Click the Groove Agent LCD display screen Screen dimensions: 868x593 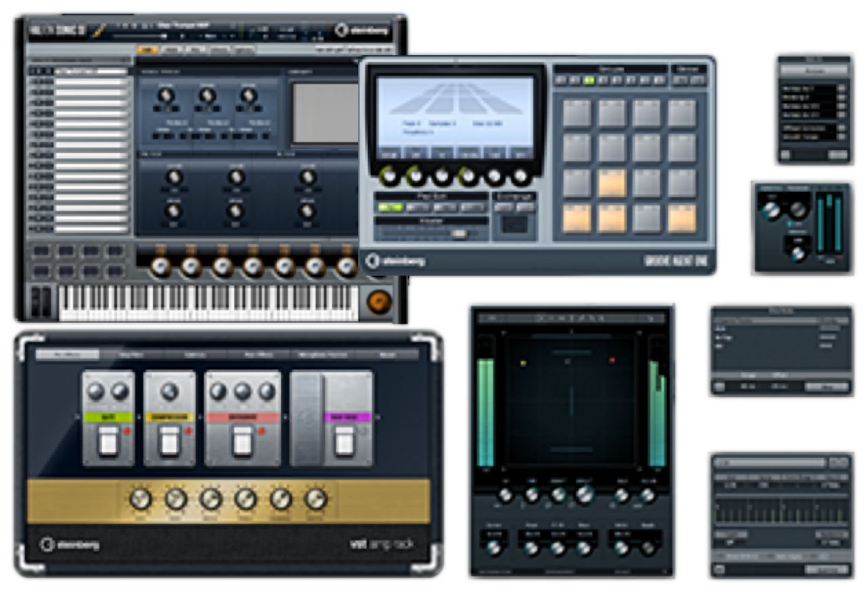(455, 117)
